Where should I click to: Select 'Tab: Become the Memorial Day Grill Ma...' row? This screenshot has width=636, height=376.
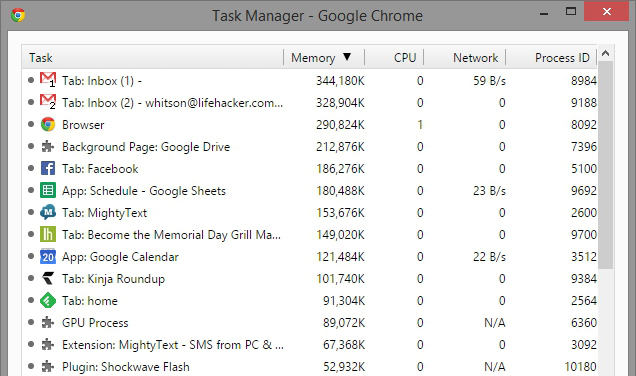(309, 234)
